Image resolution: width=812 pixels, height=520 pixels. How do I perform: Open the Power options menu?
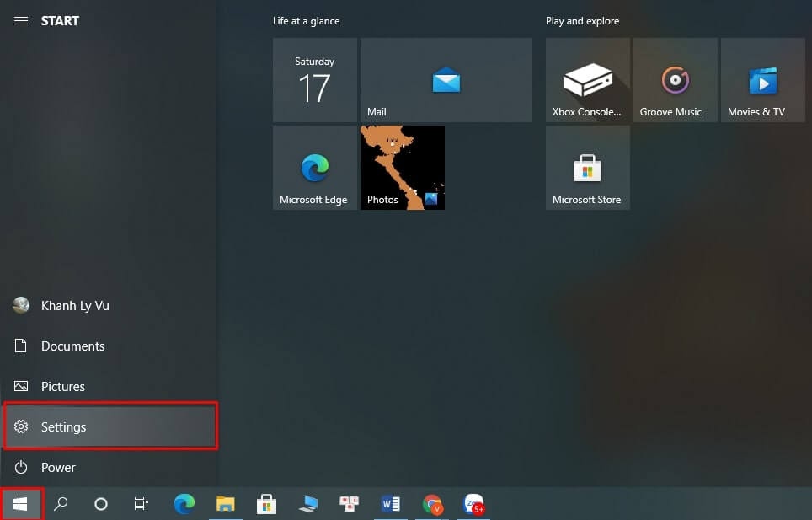click(x=109, y=467)
